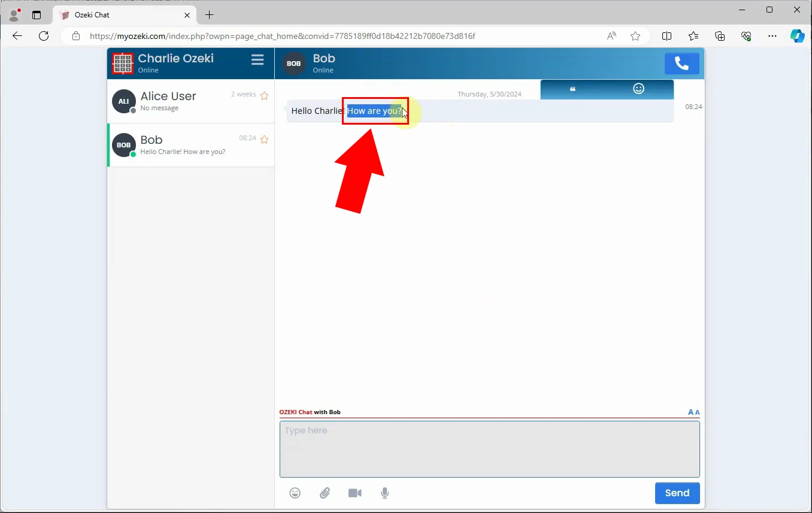
Task: Add this page to favorites
Action: [x=635, y=36]
